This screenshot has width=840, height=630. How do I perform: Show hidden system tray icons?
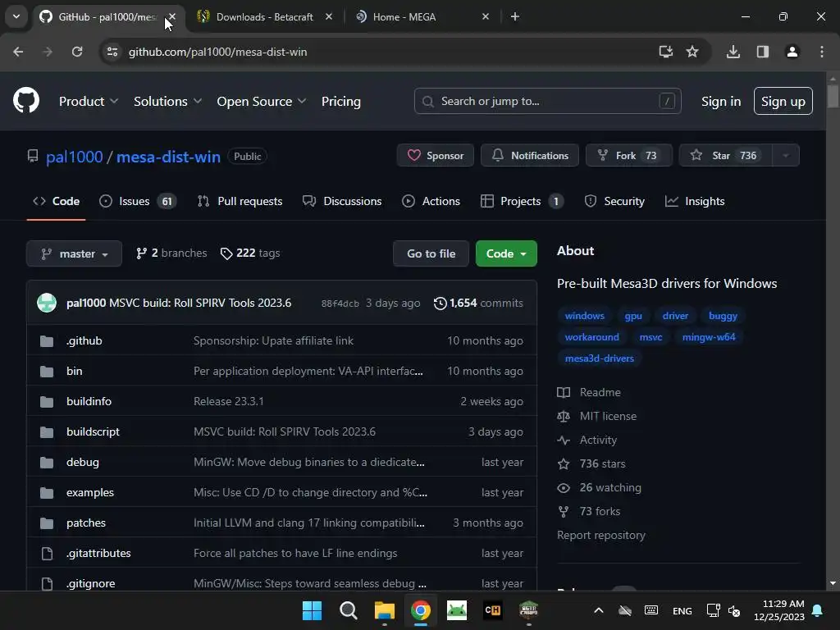pyautogui.click(x=599, y=610)
